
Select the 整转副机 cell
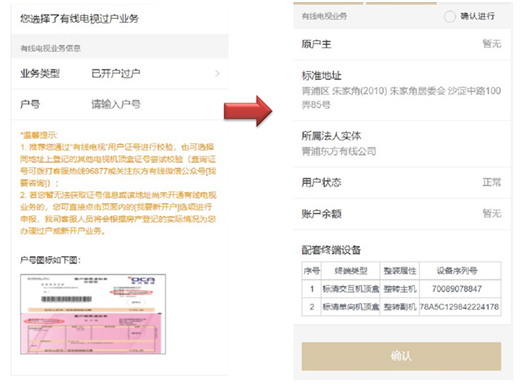(400, 307)
